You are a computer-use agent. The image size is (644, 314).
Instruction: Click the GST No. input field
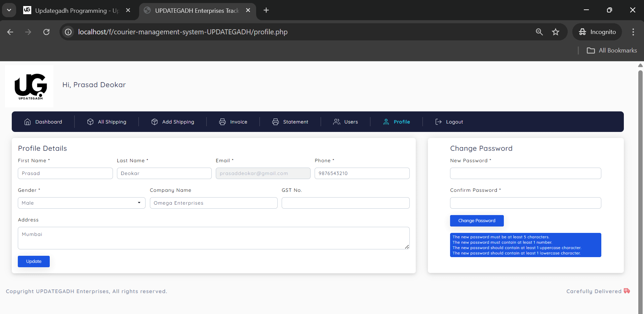click(x=345, y=203)
